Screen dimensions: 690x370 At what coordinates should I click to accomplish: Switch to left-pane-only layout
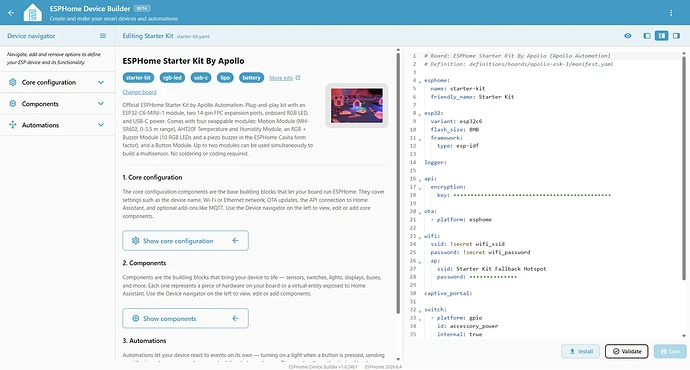[646, 36]
